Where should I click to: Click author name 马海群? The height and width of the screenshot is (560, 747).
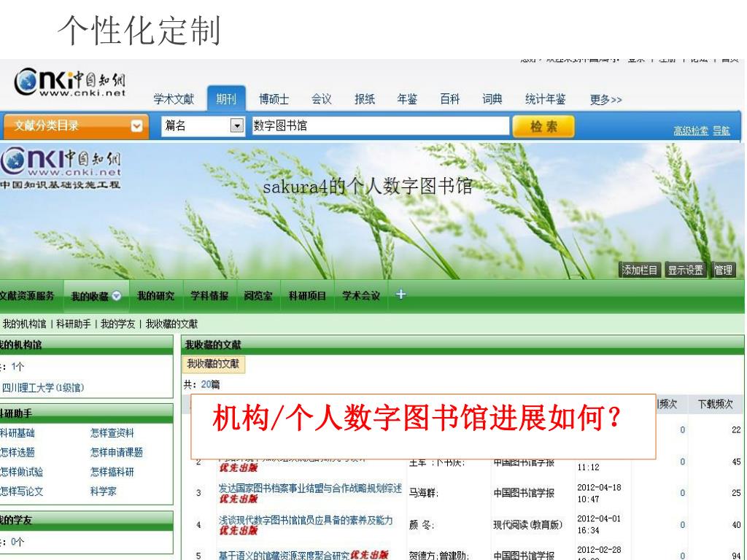click(422, 493)
